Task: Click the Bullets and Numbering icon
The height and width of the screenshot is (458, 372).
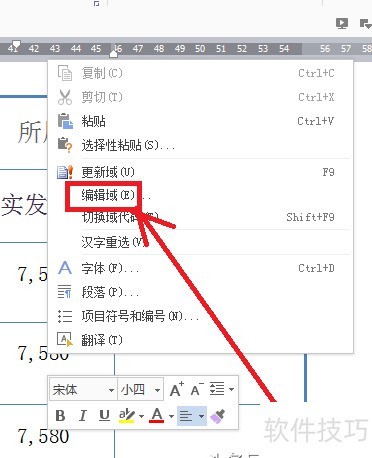Action: (65, 316)
